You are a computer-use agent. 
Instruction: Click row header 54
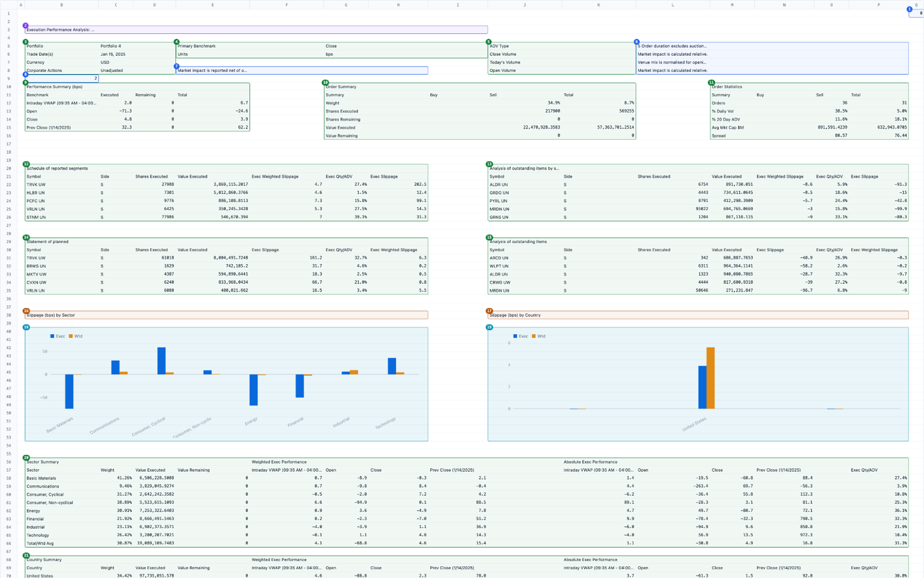point(9,446)
